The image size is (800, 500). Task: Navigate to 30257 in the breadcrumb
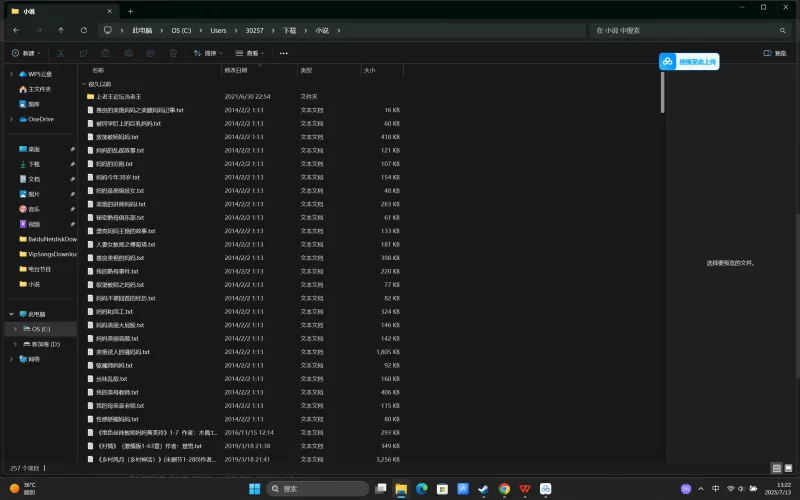click(x=255, y=31)
